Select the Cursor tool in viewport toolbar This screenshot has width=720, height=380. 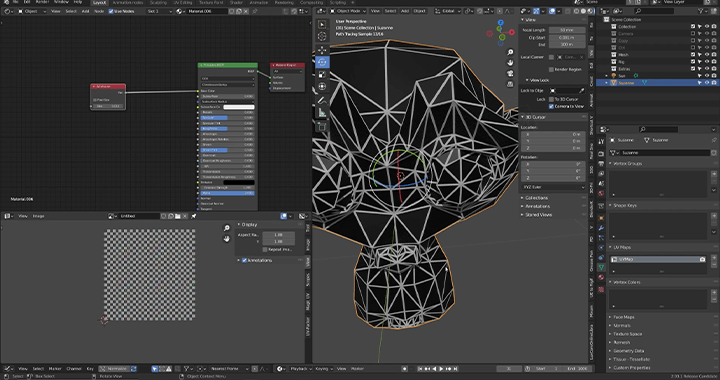point(322,36)
